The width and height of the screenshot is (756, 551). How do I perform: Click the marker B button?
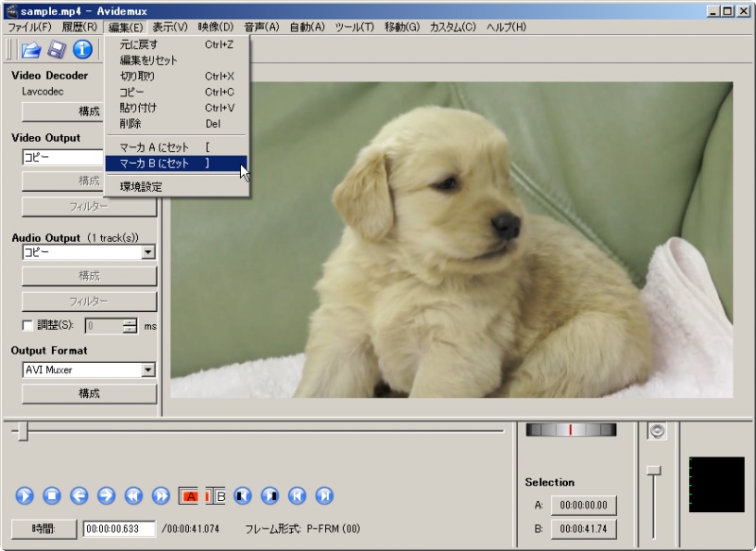[216, 495]
